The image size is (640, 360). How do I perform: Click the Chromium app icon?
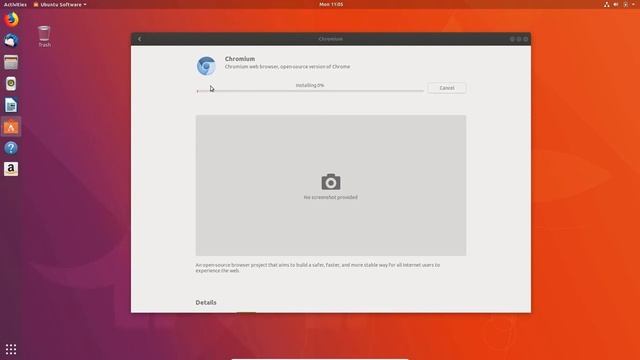(x=206, y=66)
